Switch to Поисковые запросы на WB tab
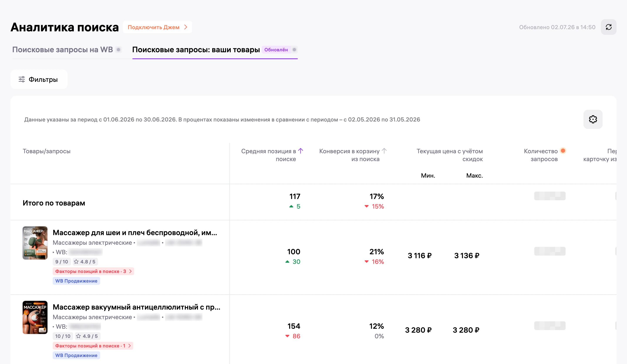 (x=62, y=49)
